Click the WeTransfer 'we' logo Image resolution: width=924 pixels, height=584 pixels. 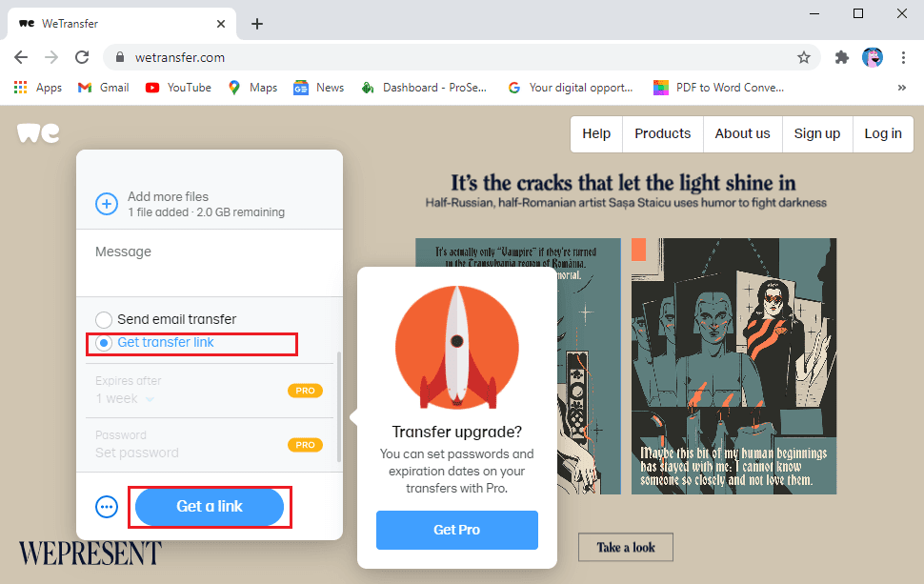coord(38,133)
